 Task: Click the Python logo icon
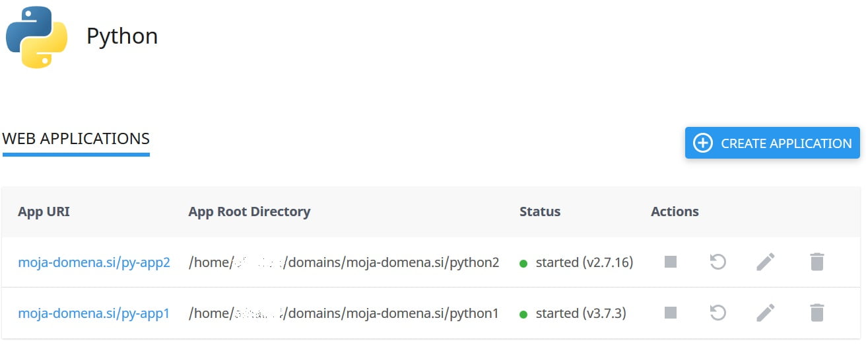tap(37, 37)
